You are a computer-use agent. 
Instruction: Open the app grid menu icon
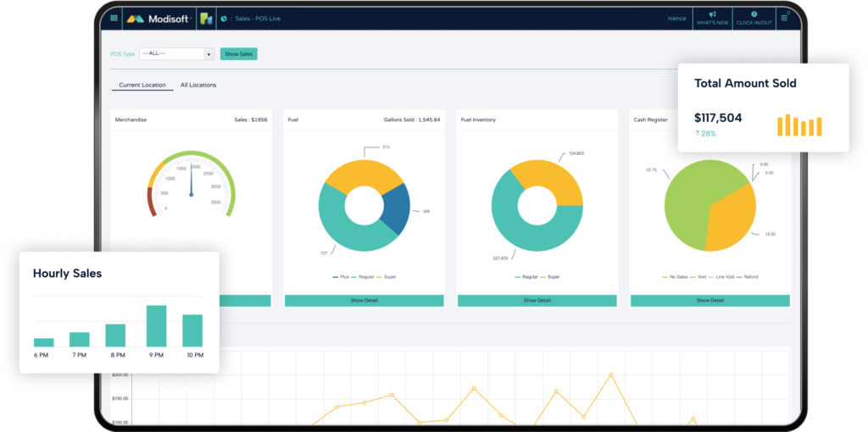click(114, 18)
